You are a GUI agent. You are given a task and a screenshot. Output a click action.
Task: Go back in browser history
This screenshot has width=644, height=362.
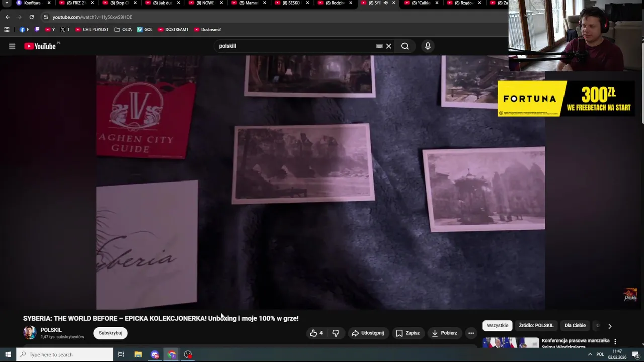(8, 17)
